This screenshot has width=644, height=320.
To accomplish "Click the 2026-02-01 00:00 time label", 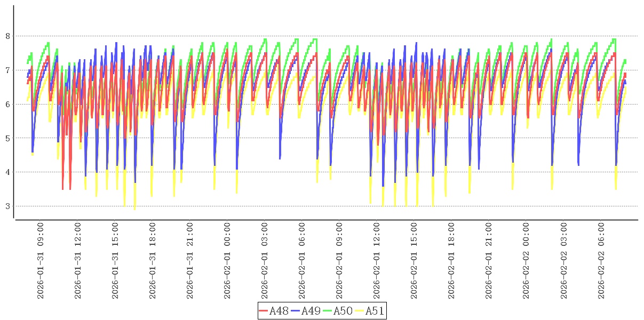I will click(227, 261).
